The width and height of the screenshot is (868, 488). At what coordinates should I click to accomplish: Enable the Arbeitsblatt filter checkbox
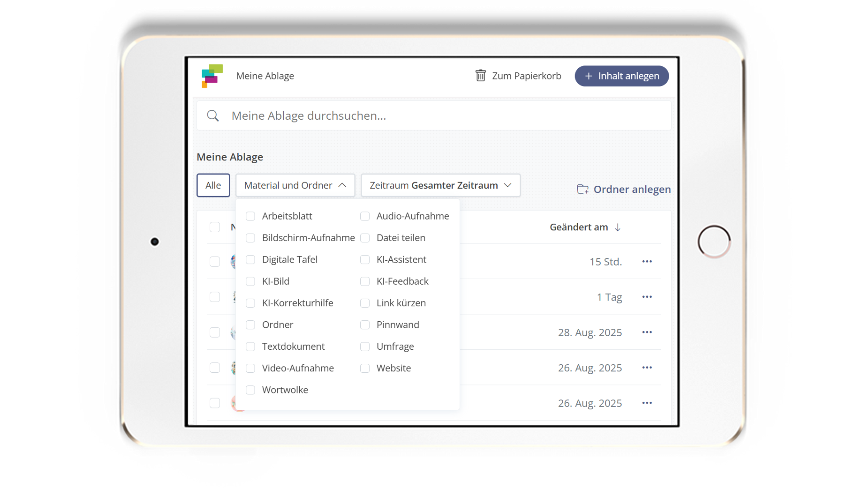(250, 216)
